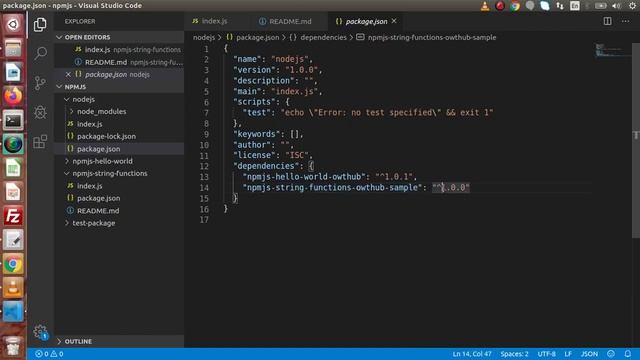
Task: Expand the node_modules folder
Action: (x=120, y=111)
